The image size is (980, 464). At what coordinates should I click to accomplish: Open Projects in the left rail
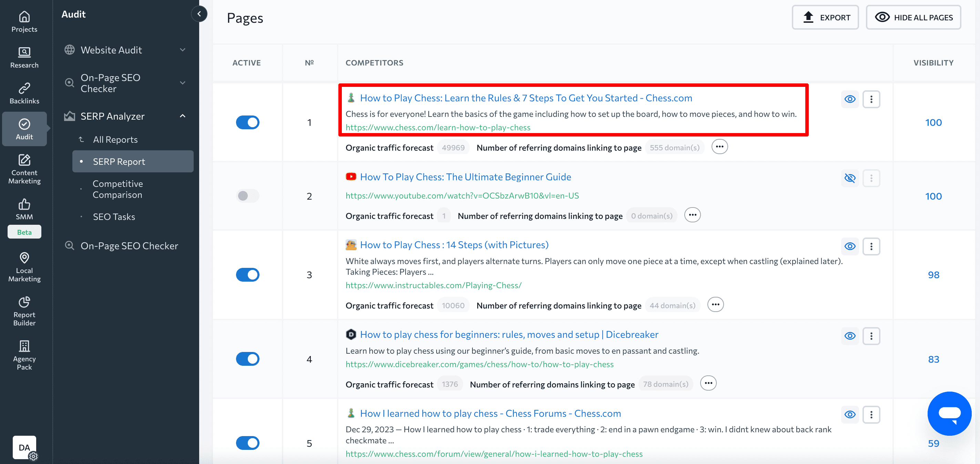pyautogui.click(x=24, y=21)
